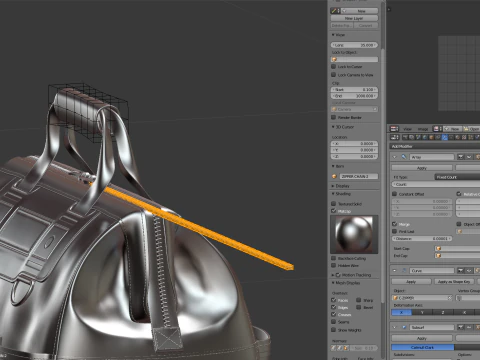Open the Render properties tab icon
Screen dimensions: 480x360
[x=405, y=137]
